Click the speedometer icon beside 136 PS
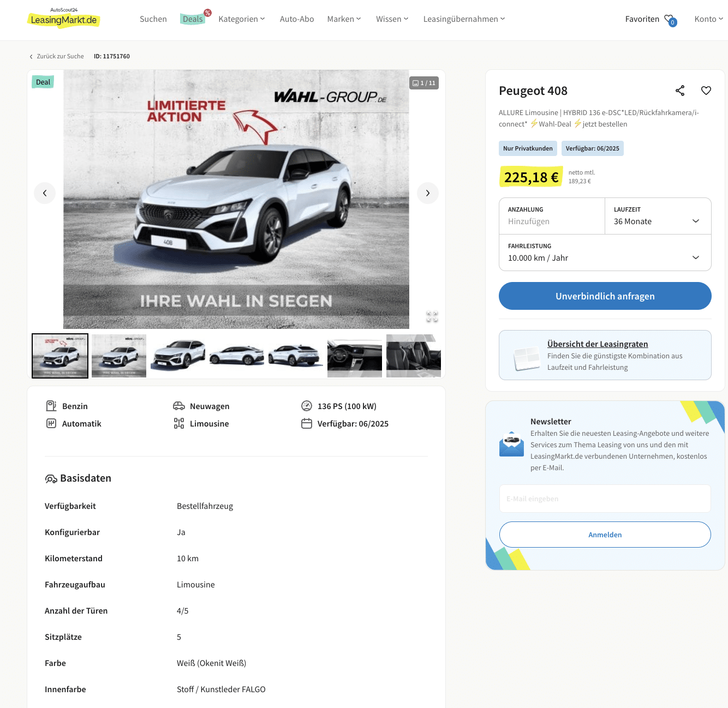Image resolution: width=728 pixels, height=708 pixels. [307, 406]
